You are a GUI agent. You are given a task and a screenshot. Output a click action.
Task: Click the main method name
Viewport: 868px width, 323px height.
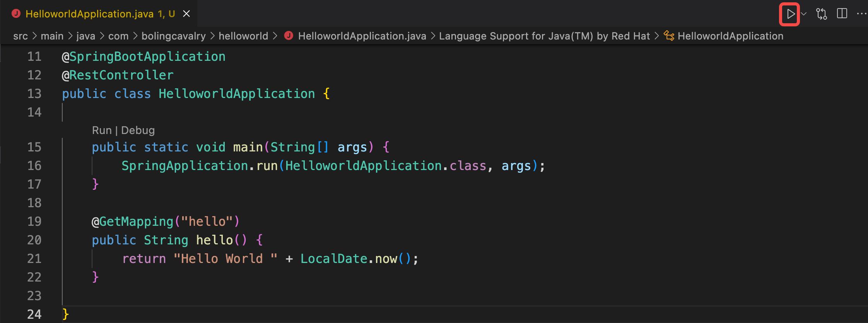pyautogui.click(x=248, y=147)
